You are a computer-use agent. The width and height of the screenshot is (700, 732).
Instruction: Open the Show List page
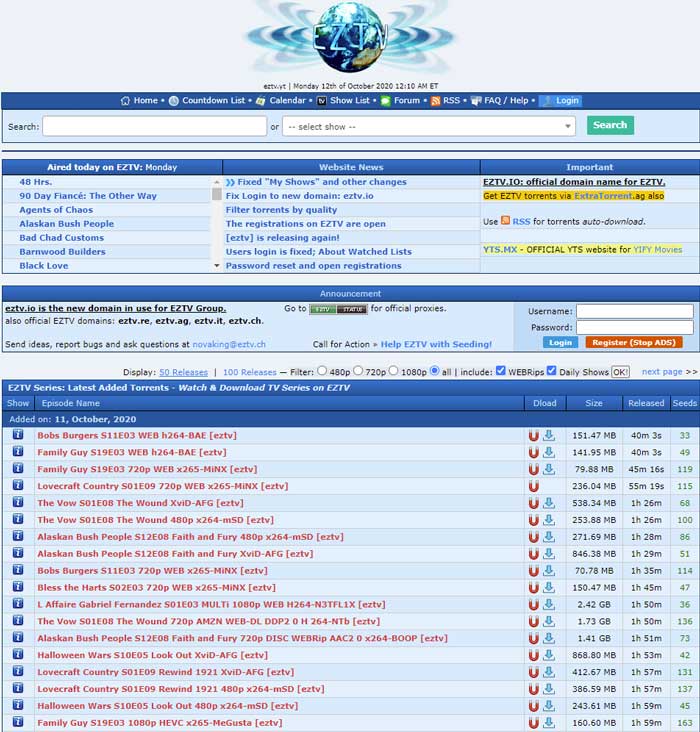pyautogui.click(x=350, y=101)
